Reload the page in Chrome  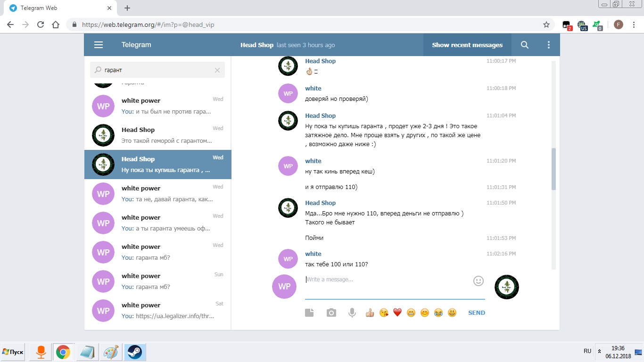41,25
